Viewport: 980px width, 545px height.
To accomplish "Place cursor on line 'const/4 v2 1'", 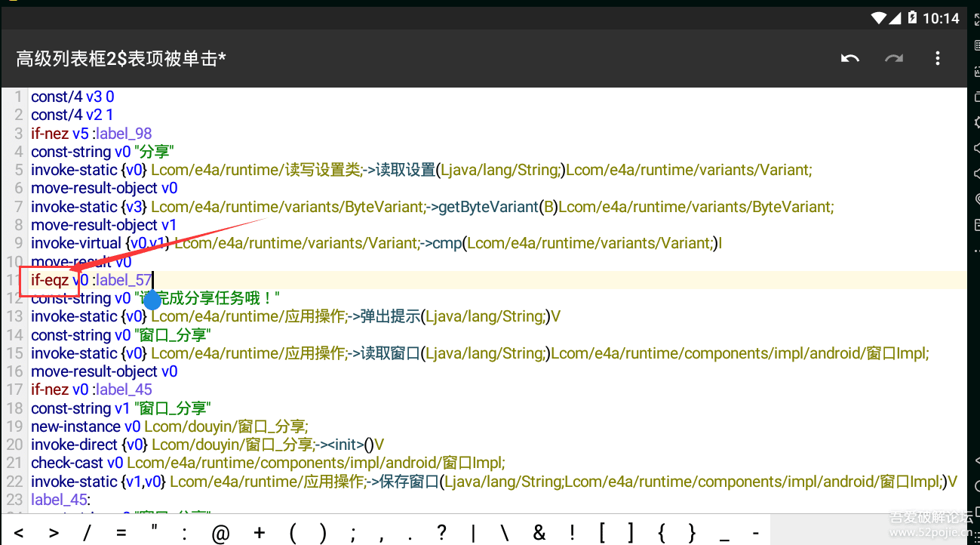I will tap(72, 115).
